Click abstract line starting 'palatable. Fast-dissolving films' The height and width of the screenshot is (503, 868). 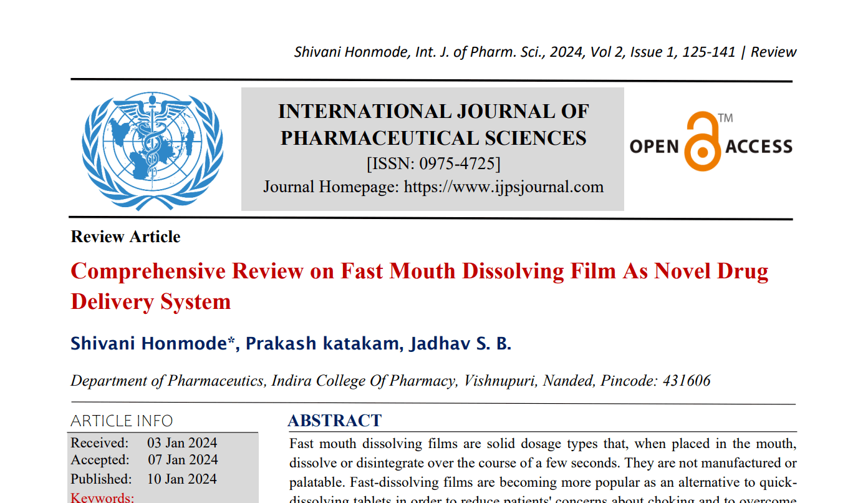[543, 482]
